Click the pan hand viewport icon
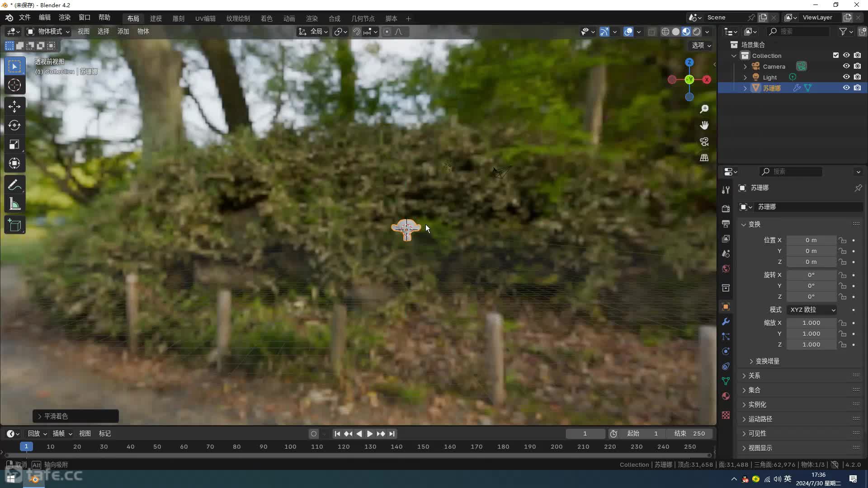Image resolution: width=868 pixels, height=488 pixels. click(x=704, y=125)
